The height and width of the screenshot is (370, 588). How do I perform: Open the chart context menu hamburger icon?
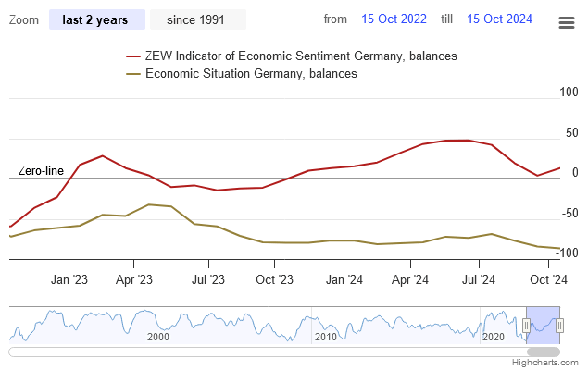(x=566, y=22)
